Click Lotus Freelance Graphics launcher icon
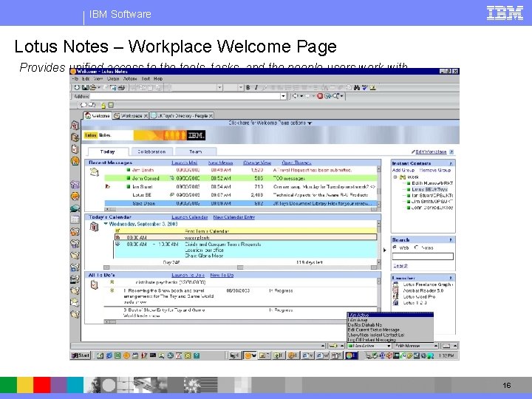The width and height of the screenshot is (532, 399). point(395,284)
